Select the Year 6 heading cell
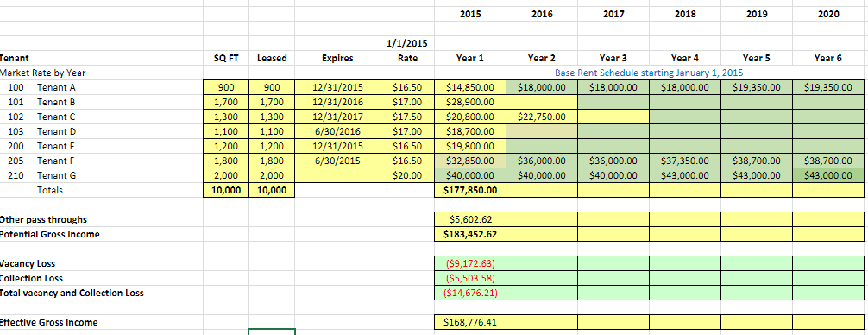868x335 pixels. [828, 58]
